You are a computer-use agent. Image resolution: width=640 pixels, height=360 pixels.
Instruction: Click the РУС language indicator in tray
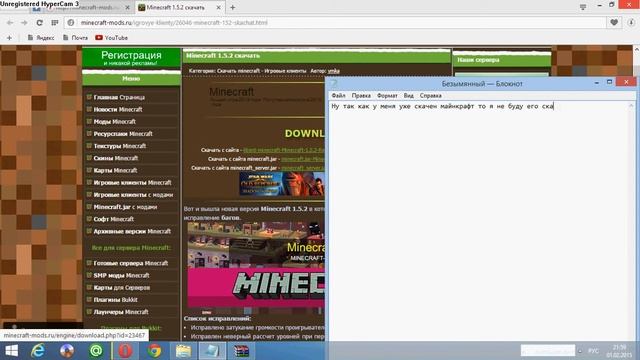(593, 351)
